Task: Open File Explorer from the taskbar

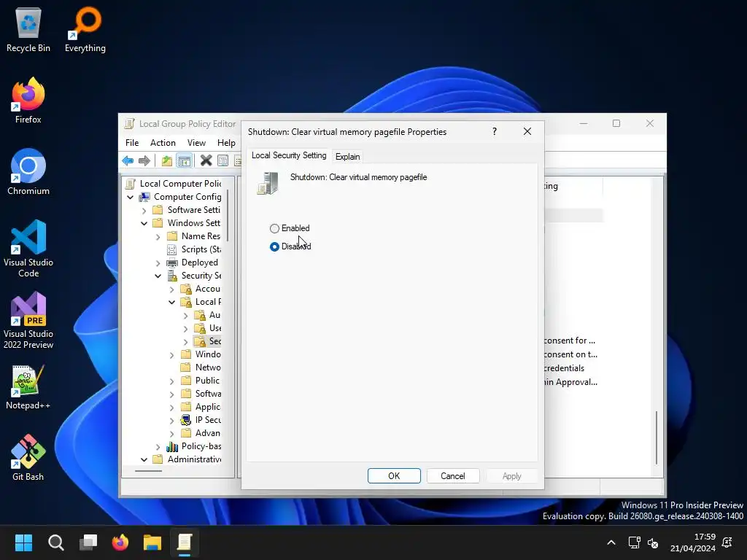Action: 152,542
